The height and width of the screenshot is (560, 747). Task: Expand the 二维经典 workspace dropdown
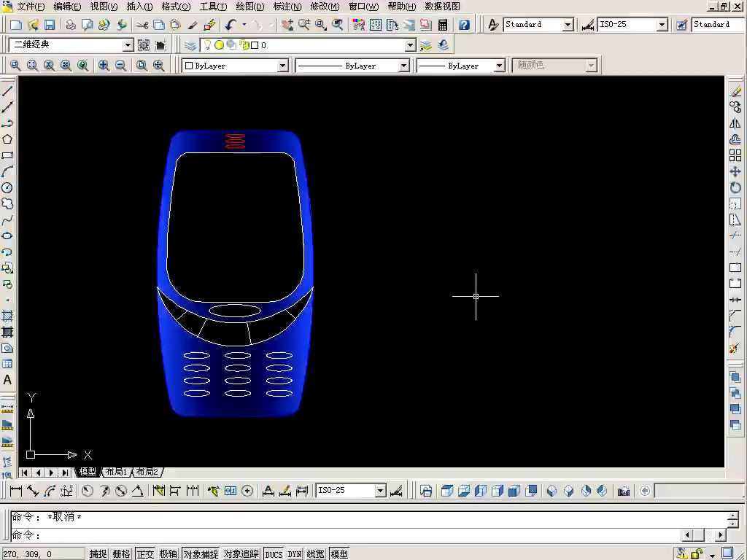[x=128, y=45]
